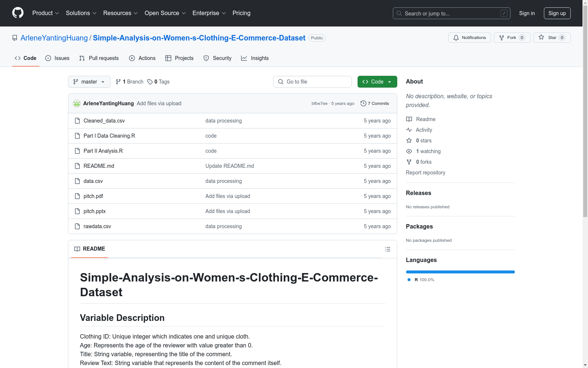
Task: Click Sign in link
Action: (x=527, y=13)
